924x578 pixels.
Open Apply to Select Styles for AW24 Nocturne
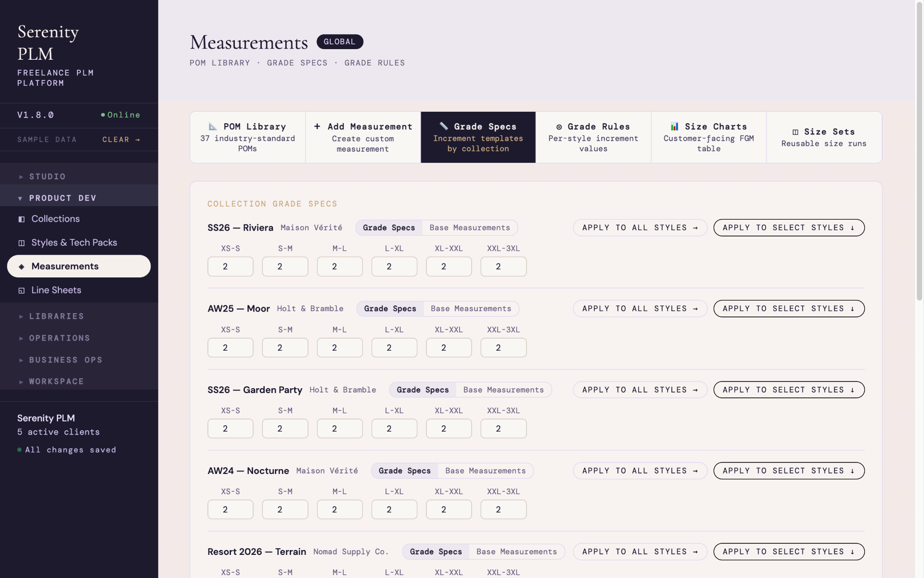coord(789,471)
